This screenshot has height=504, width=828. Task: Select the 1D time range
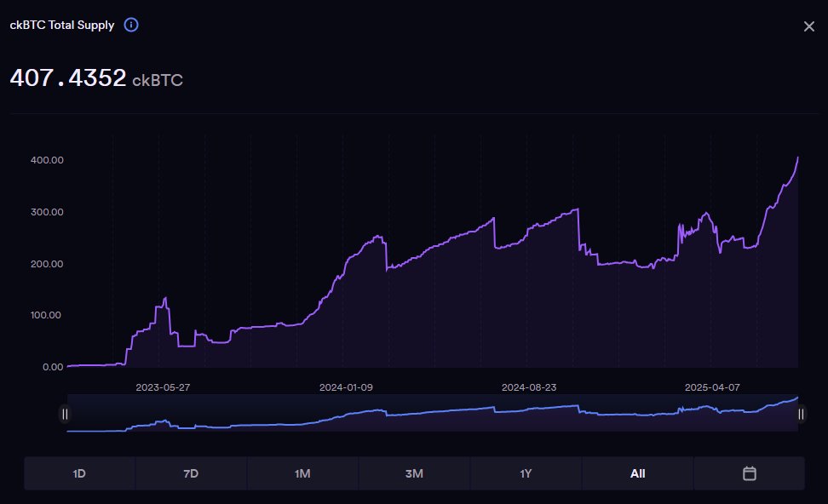[79, 473]
